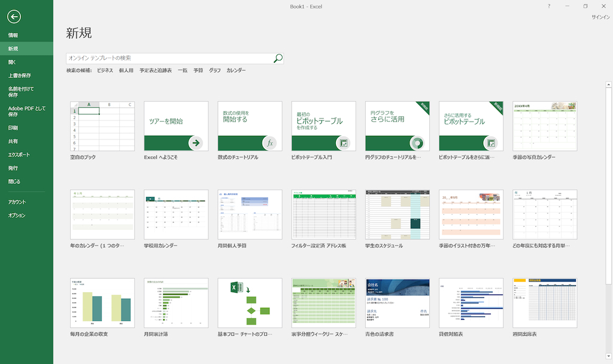The image size is (613, 364).
Task: Open the 開く page
Action: 26,62
